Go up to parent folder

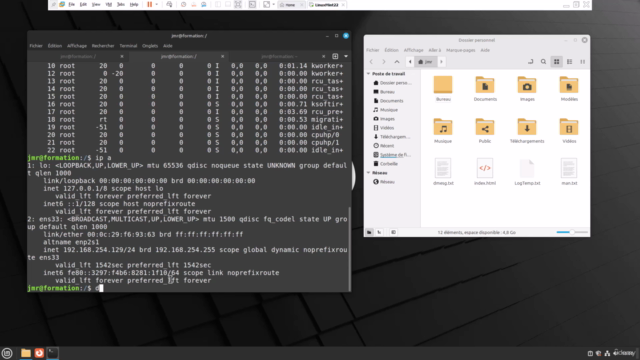coord(397,62)
